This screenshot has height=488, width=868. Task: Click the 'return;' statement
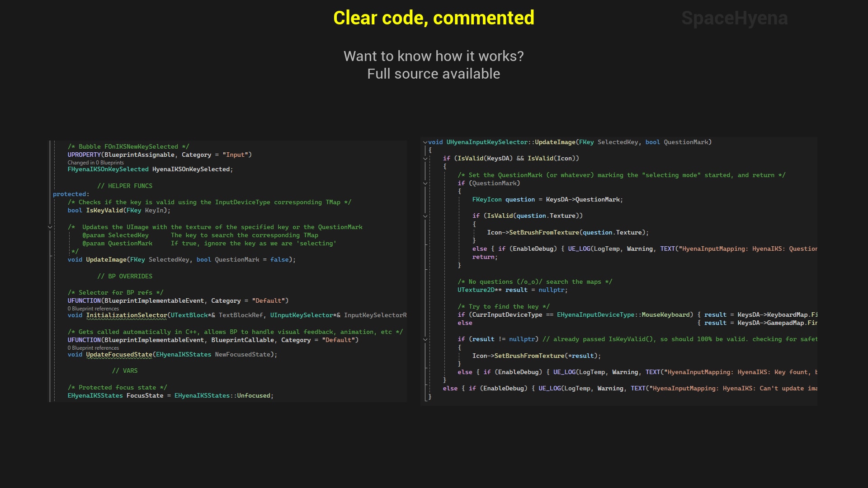tap(485, 257)
